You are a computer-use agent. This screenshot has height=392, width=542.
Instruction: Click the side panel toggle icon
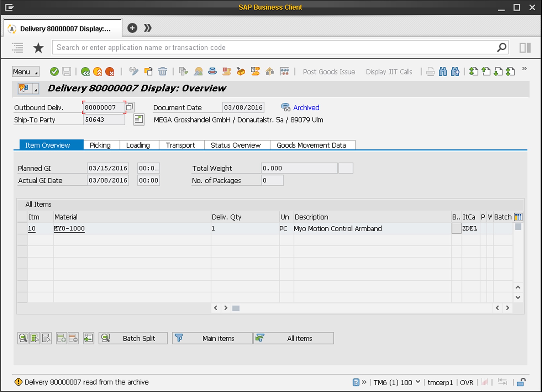coord(525,48)
